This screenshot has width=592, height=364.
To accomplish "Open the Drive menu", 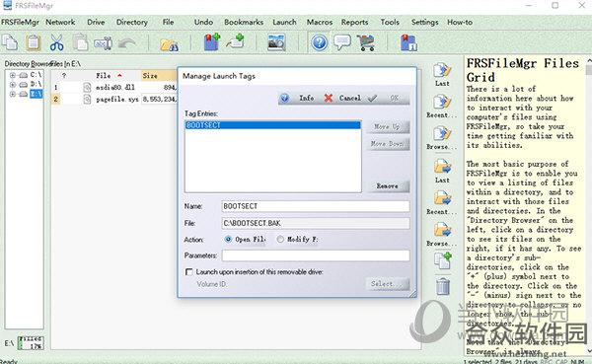I will [96, 23].
